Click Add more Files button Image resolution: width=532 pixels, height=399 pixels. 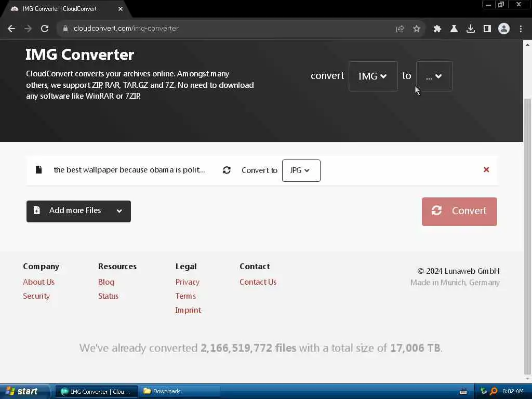tap(78, 211)
